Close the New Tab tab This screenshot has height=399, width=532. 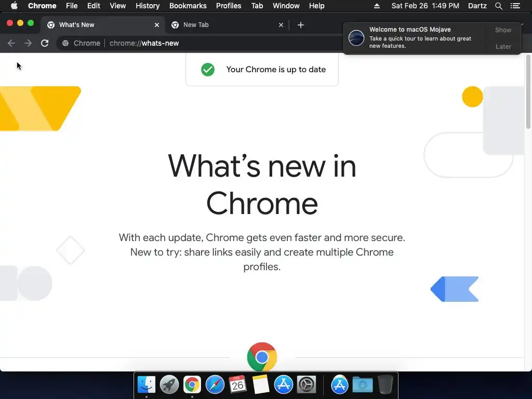[x=281, y=25]
